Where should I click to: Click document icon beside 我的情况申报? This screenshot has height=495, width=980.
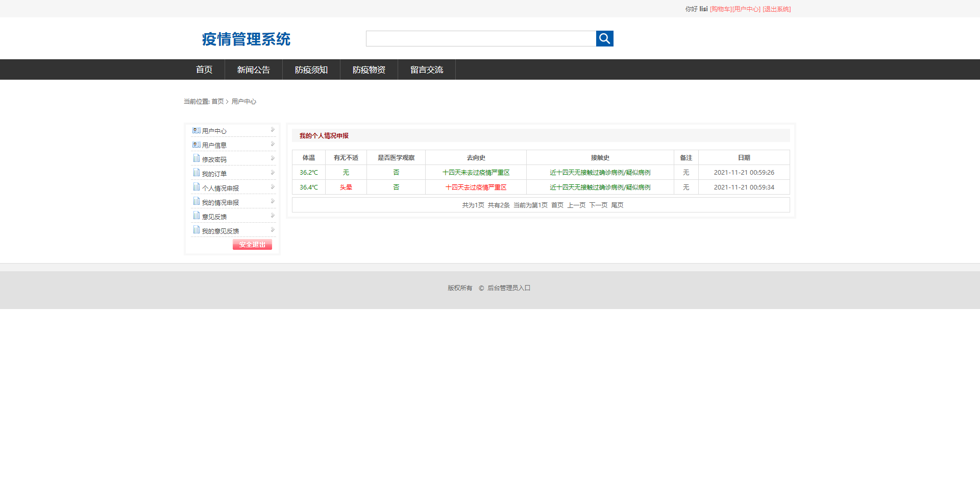[197, 201]
